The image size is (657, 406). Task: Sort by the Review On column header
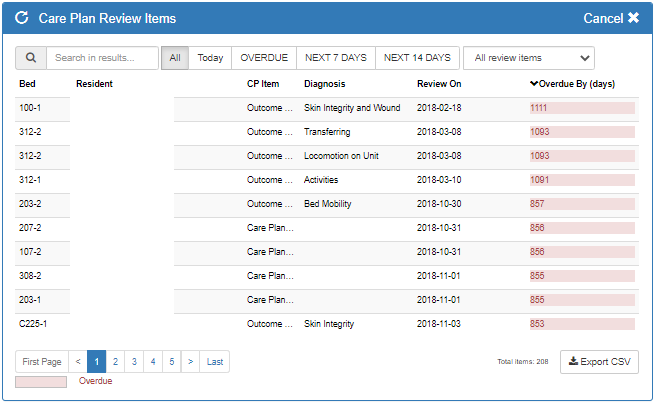439,84
